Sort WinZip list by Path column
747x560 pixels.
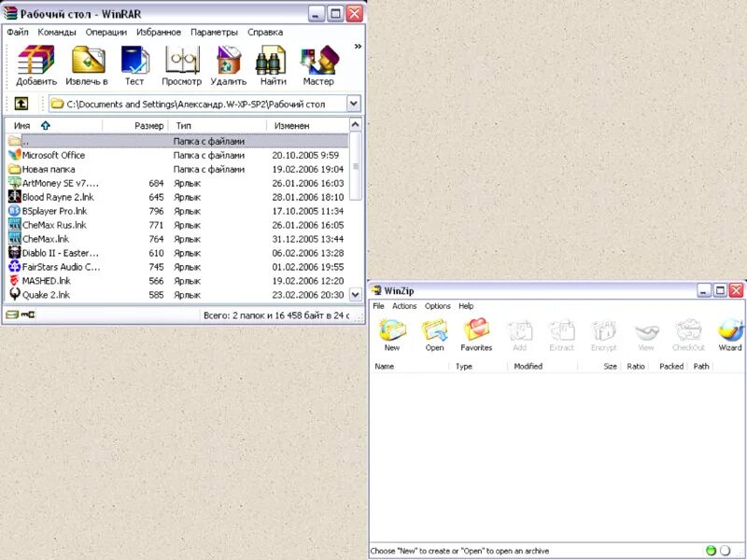(x=701, y=366)
